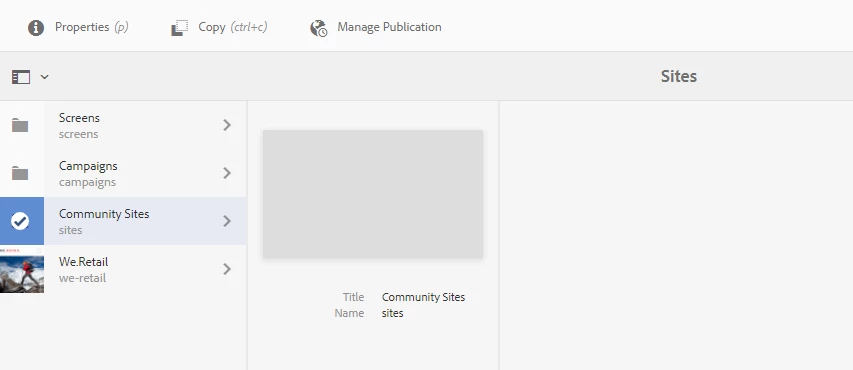Viewport: 853px width, 370px height.
Task: Click the Sites heading
Action: [678, 76]
